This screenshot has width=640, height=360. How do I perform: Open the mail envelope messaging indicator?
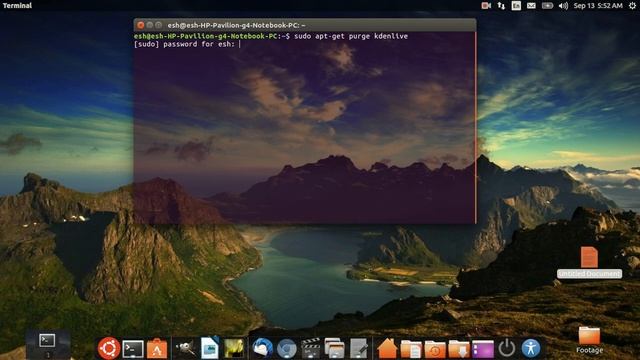click(531, 5)
